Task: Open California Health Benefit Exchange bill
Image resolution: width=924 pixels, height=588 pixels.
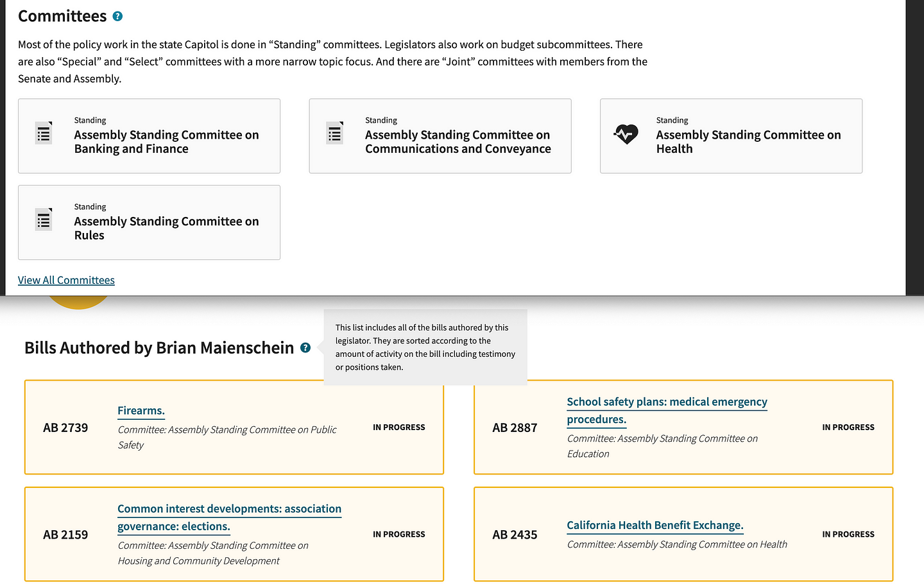Action: (x=654, y=525)
